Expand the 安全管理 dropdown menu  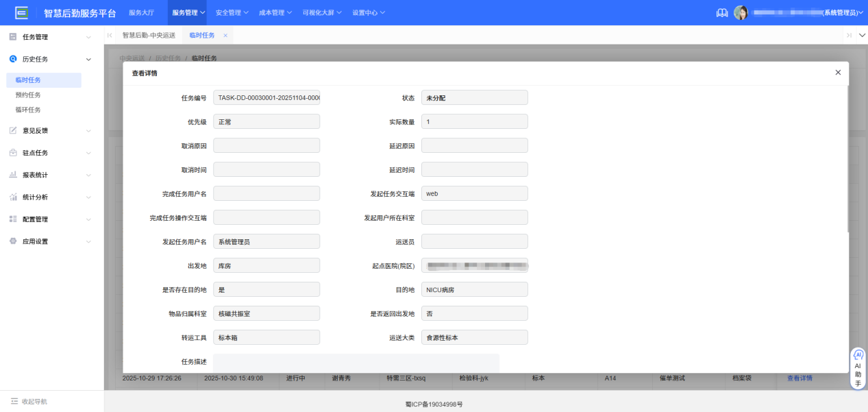(x=227, y=12)
